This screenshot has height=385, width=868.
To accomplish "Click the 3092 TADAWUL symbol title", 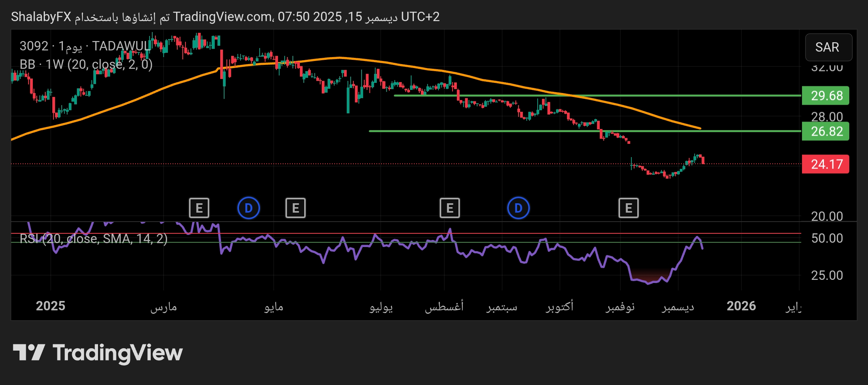I will click(x=85, y=46).
